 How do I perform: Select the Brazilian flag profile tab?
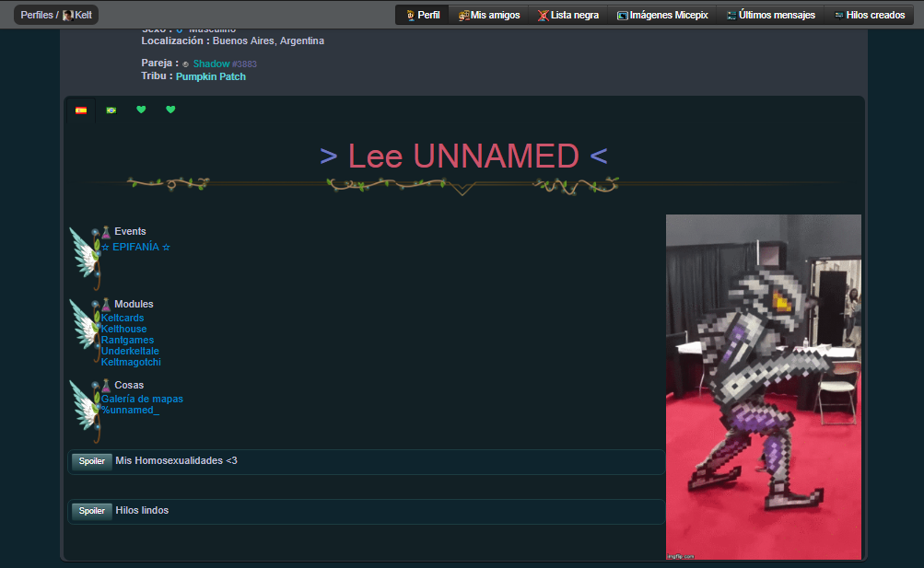111,110
